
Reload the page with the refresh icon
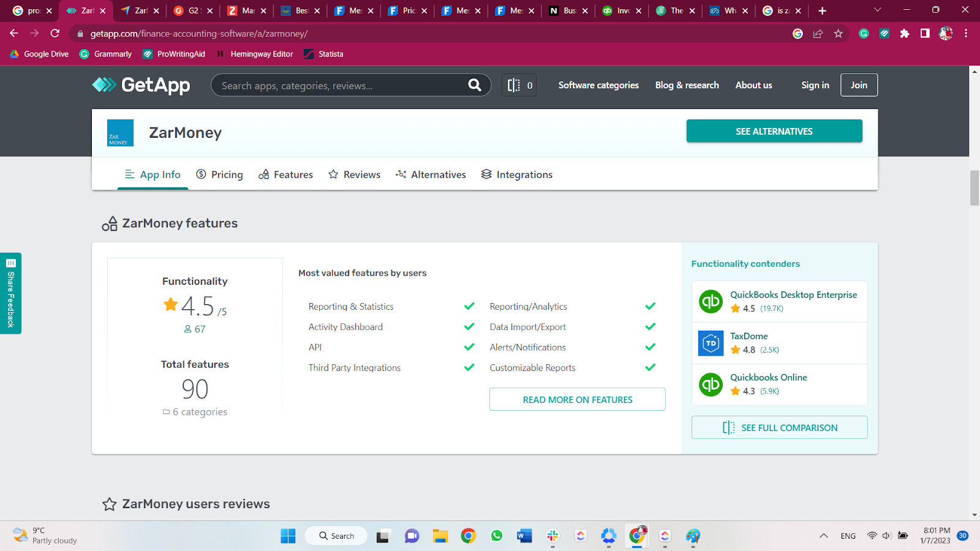(55, 33)
